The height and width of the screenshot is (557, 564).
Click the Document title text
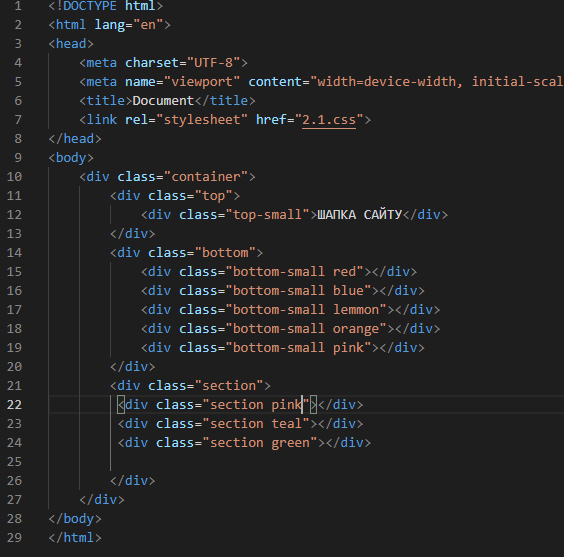tap(163, 101)
